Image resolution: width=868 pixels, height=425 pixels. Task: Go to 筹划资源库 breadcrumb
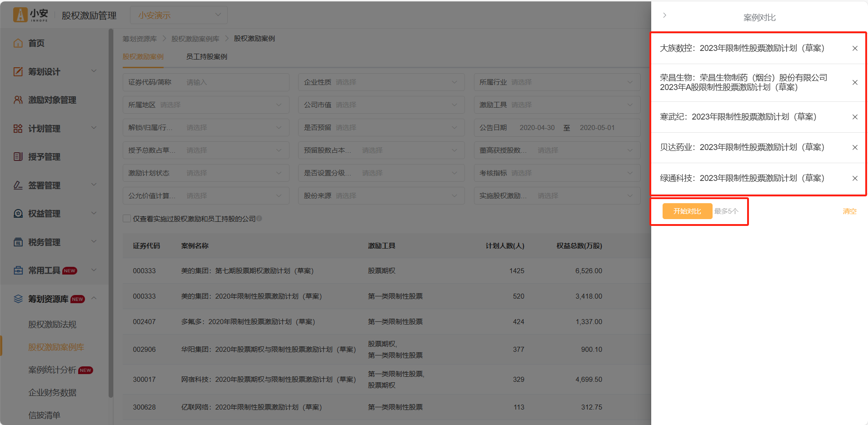140,39
